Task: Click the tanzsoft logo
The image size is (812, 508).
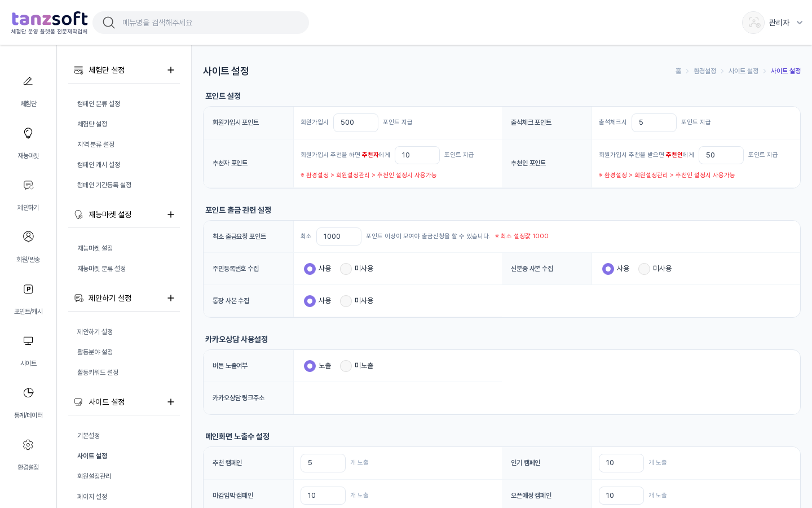Action: point(50,23)
